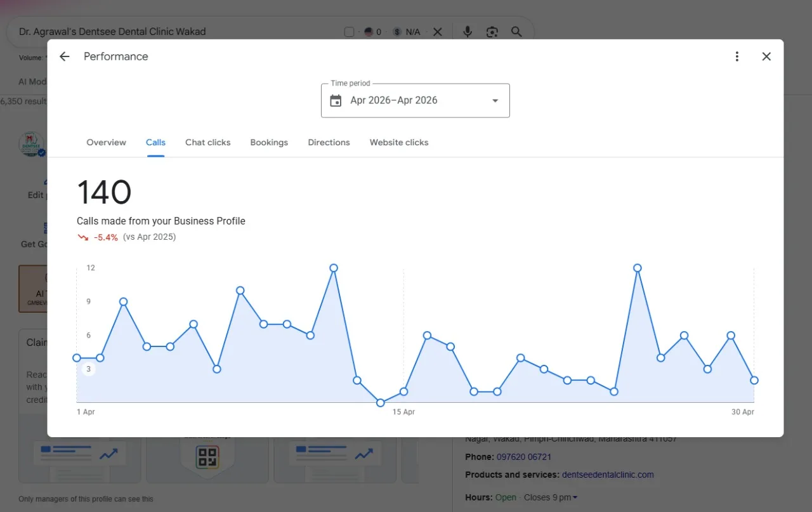
Task: Expand the Closes 9 pm hours arrow
Action: coord(575,497)
